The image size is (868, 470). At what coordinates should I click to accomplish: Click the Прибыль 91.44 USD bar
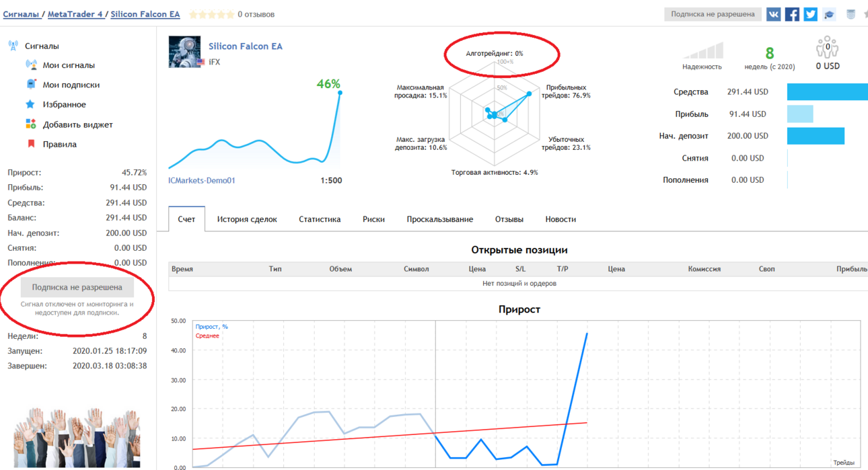pos(800,114)
